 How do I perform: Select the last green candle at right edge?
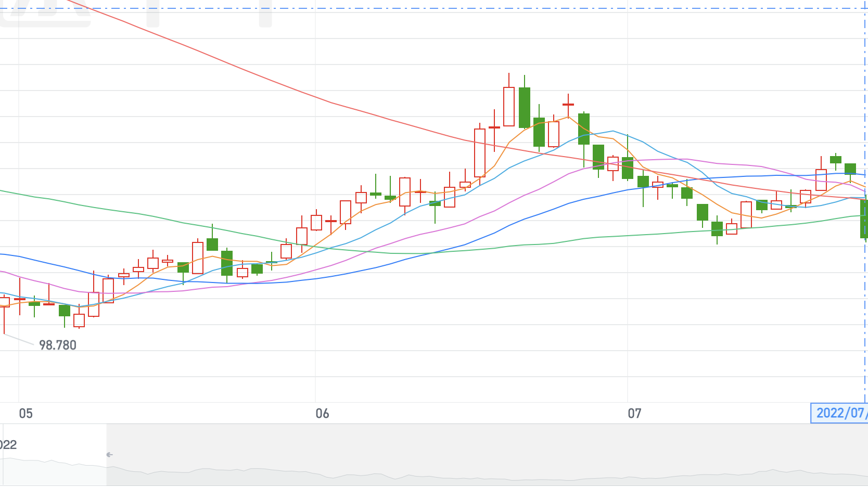864,219
